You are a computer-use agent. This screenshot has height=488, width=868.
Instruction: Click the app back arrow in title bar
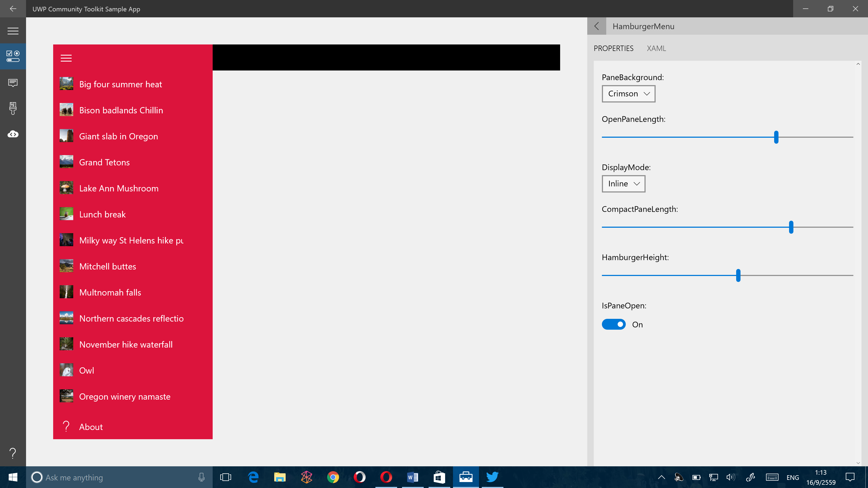[x=13, y=9]
